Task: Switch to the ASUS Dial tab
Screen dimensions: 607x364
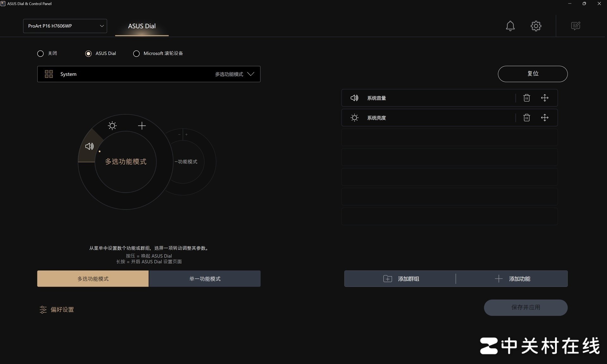Action: point(142,26)
